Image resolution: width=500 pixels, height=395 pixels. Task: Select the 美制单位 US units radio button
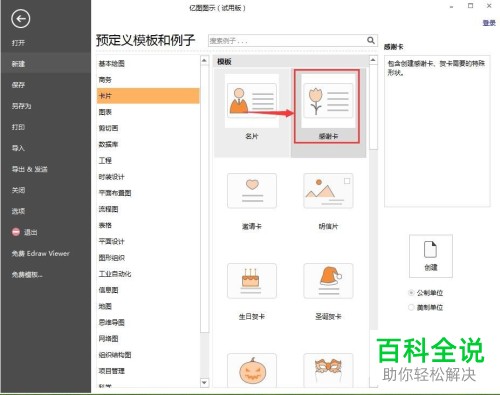click(x=411, y=307)
